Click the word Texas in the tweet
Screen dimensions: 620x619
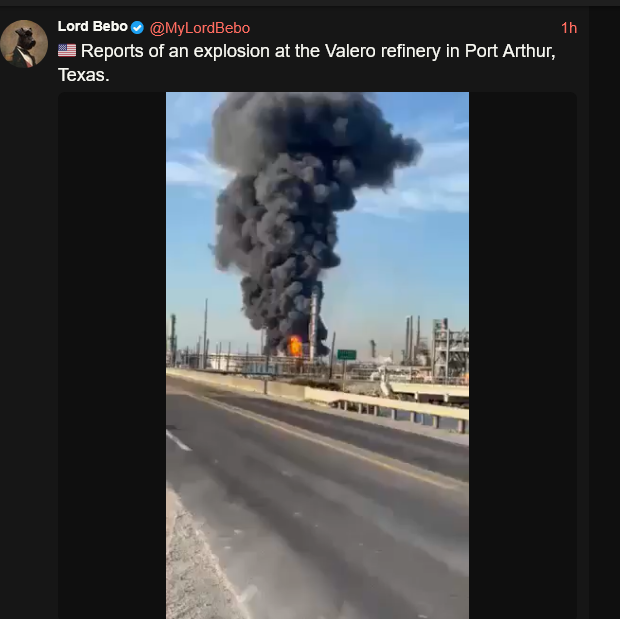coord(83,75)
